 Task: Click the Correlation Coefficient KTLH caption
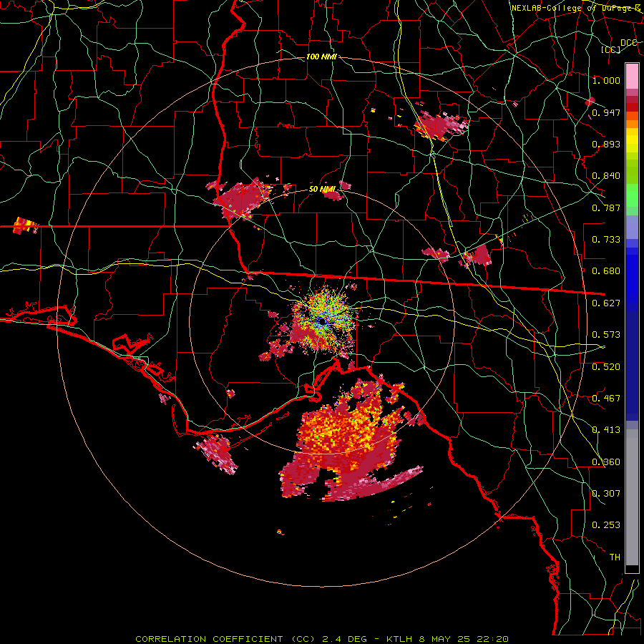[x=322, y=639]
